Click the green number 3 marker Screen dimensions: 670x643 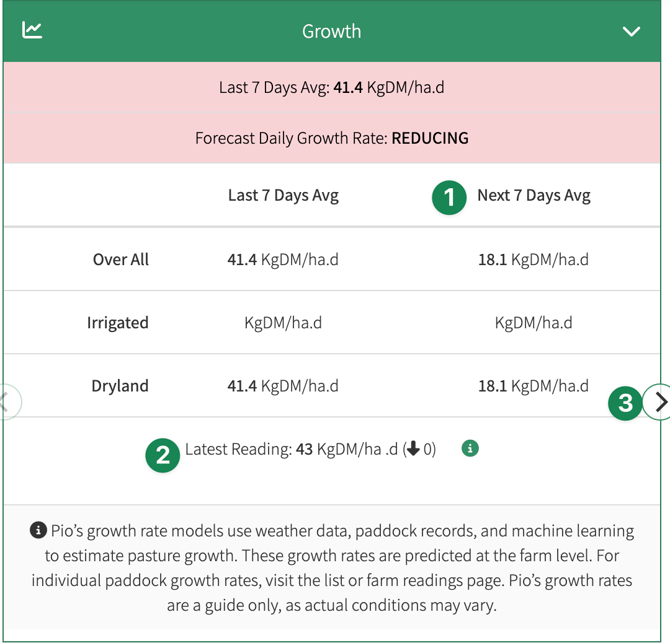click(x=626, y=404)
